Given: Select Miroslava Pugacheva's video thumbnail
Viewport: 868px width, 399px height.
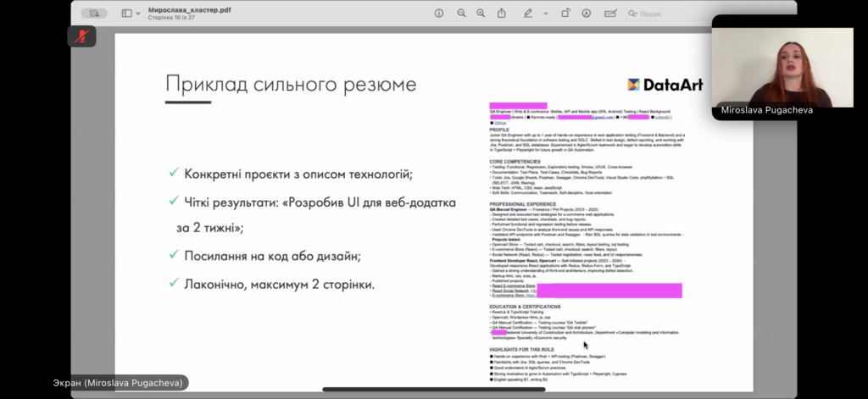Looking at the screenshot, I should (x=782, y=67).
